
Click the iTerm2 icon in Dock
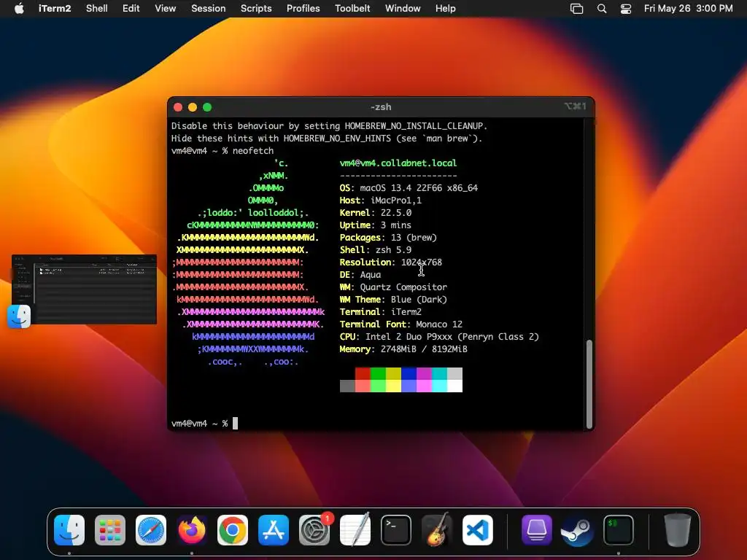(x=619, y=529)
